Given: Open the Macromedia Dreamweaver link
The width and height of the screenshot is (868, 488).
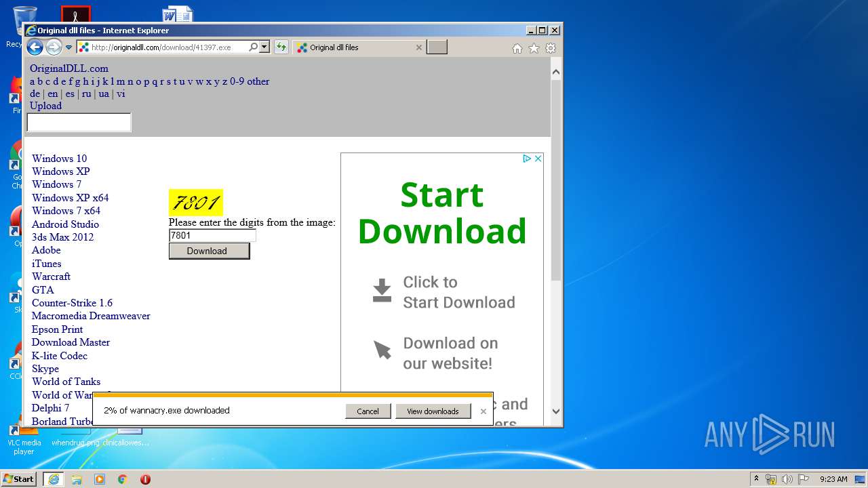Looking at the screenshot, I should (x=91, y=316).
